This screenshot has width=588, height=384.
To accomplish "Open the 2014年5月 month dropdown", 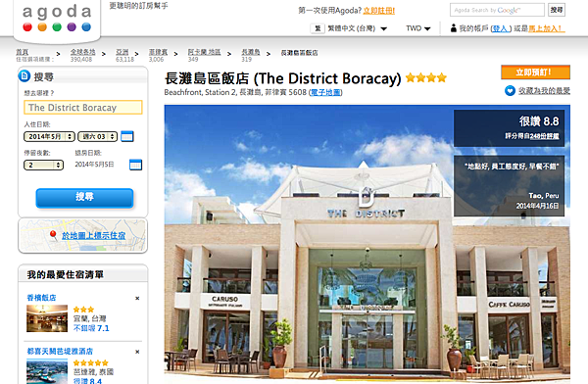I will [x=49, y=136].
